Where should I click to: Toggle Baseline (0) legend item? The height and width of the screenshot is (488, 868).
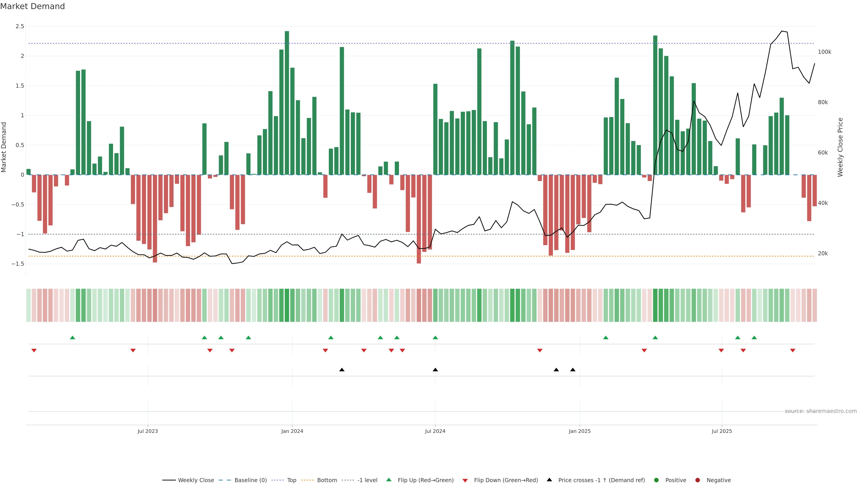pyautogui.click(x=250, y=480)
